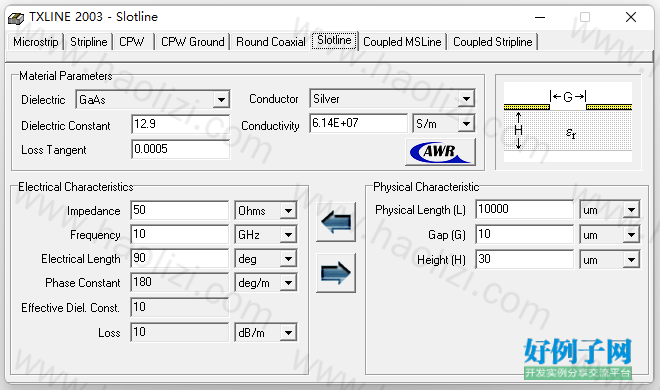Screen dimensions: 660x390
Task: Open the Phase Constant deg/m dropdown
Action: [x=288, y=283]
